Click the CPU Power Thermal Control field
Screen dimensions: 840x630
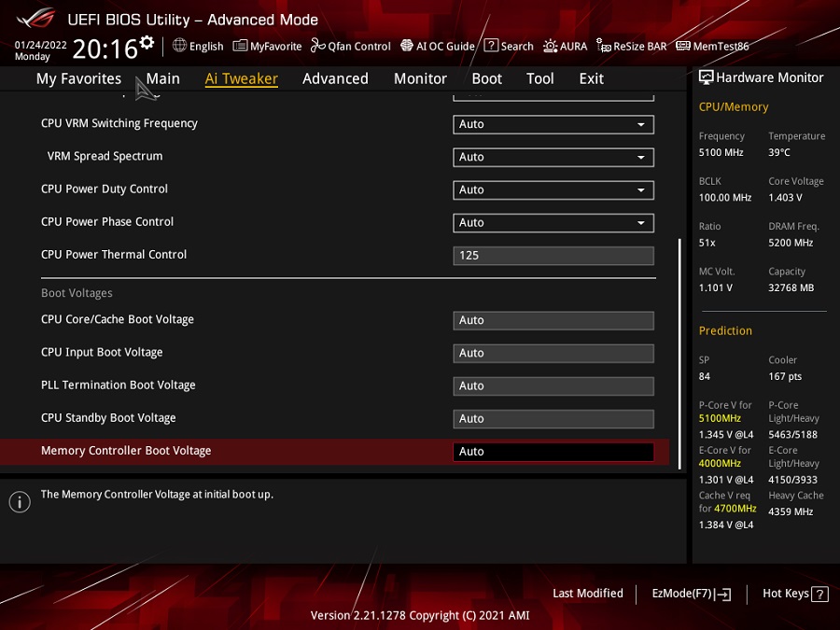pyautogui.click(x=553, y=256)
